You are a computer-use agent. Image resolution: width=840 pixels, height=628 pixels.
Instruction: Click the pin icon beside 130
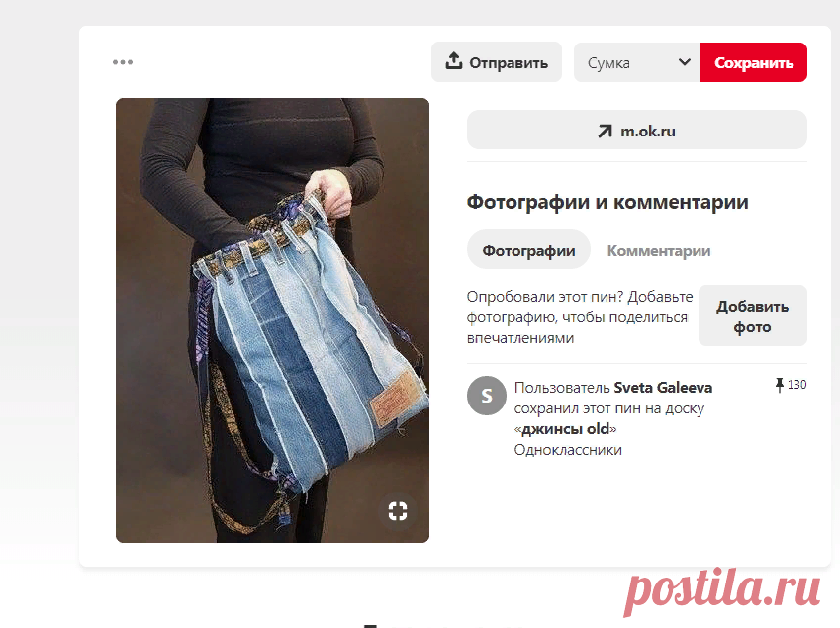(x=780, y=385)
